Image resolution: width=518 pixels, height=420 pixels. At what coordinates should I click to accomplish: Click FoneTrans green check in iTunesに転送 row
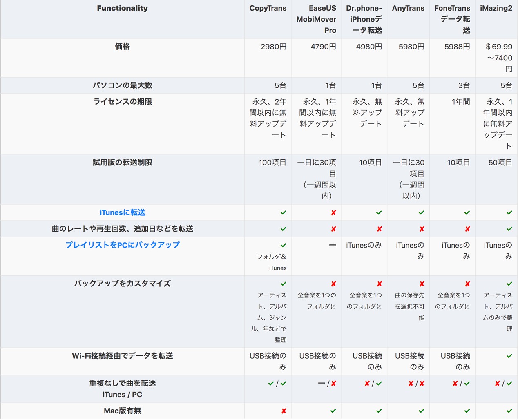click(x=467, y=212)
